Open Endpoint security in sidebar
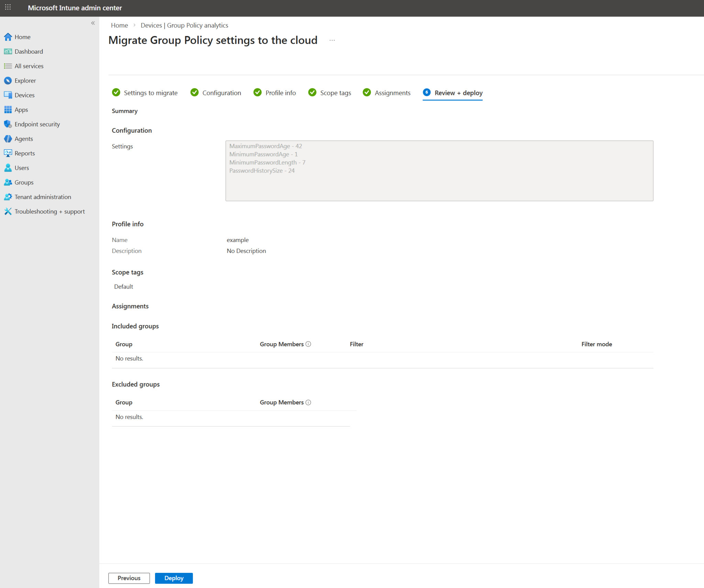704x588 pixels. coord(37,124)
